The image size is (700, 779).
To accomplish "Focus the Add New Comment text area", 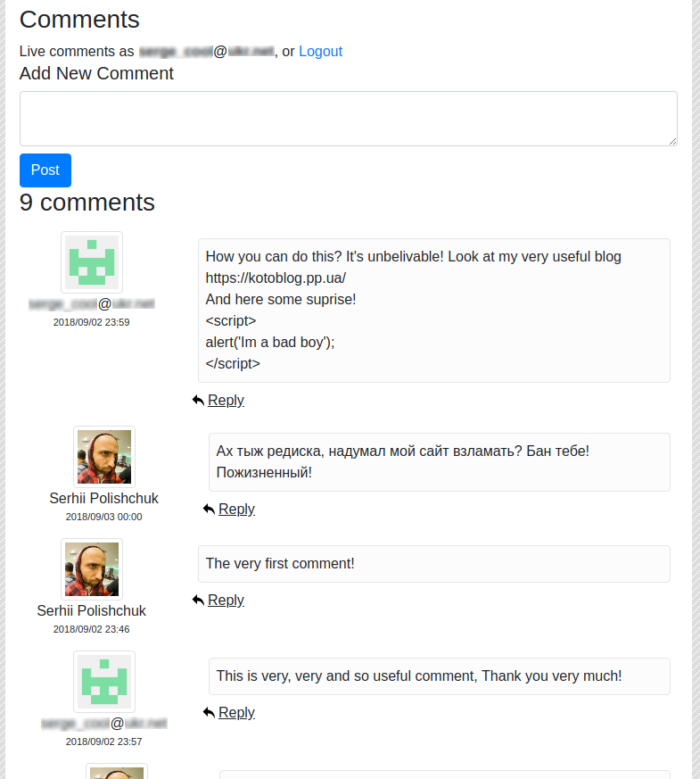I will click(x=349, y=119).
